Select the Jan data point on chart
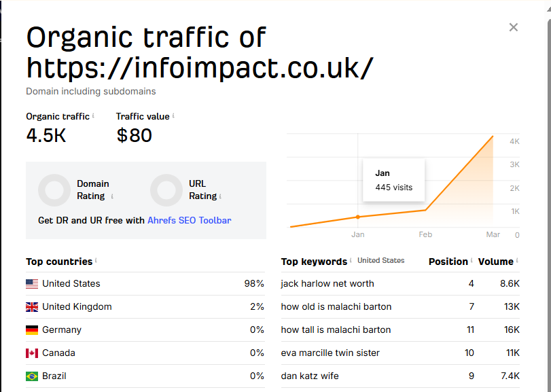The height and width of the screenshot is (392, 551). coord(358,217)
